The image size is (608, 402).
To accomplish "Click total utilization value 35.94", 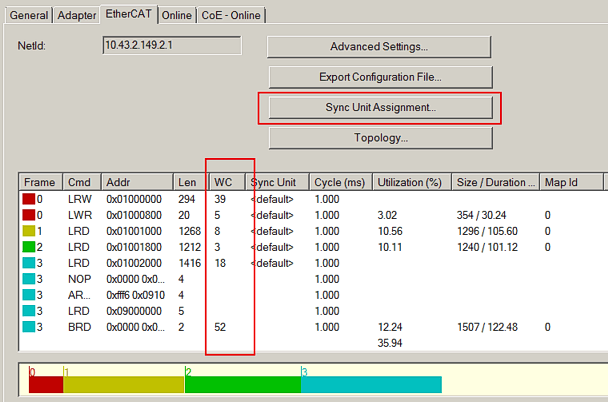I will coord(390,343).
